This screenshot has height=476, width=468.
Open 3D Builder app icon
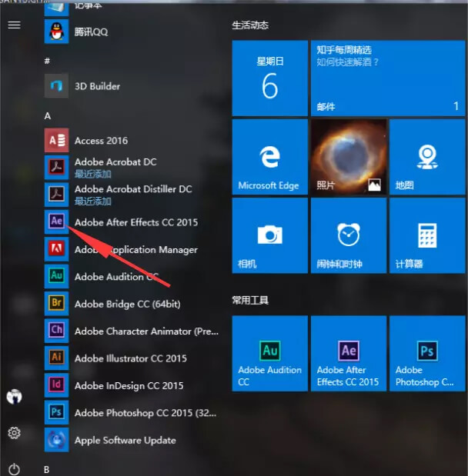(56, 86)
